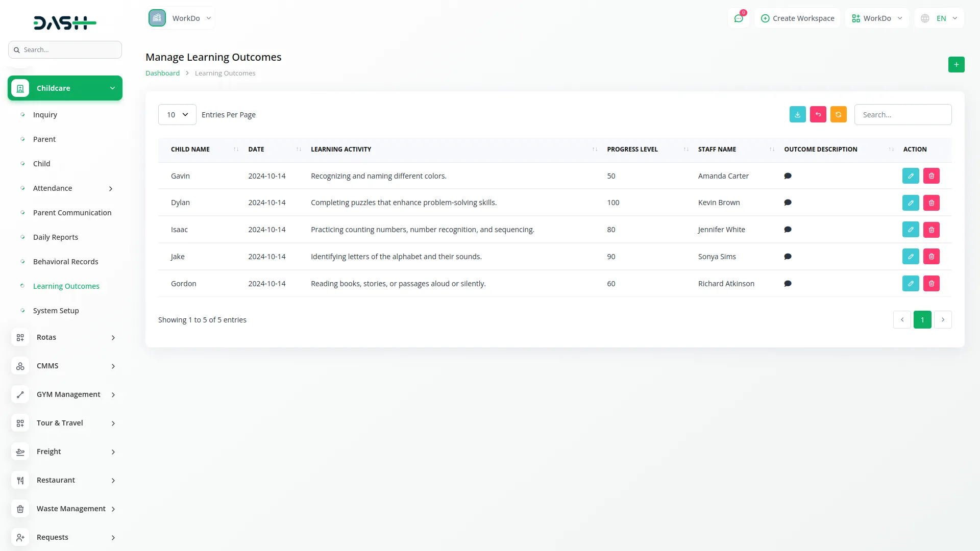This screenshot has height=551, width=980.
Task: Open Behavioral Records menu item
Action: point(65,262)
